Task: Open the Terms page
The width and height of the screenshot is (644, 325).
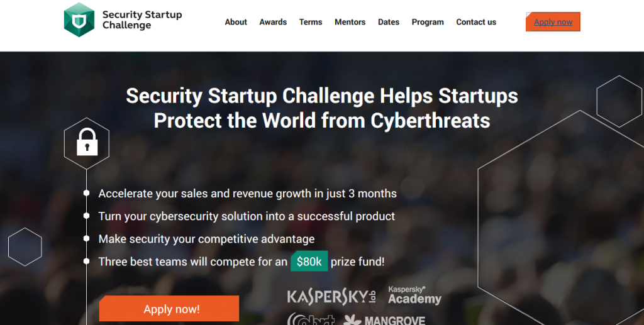Action: coord(311,22)
